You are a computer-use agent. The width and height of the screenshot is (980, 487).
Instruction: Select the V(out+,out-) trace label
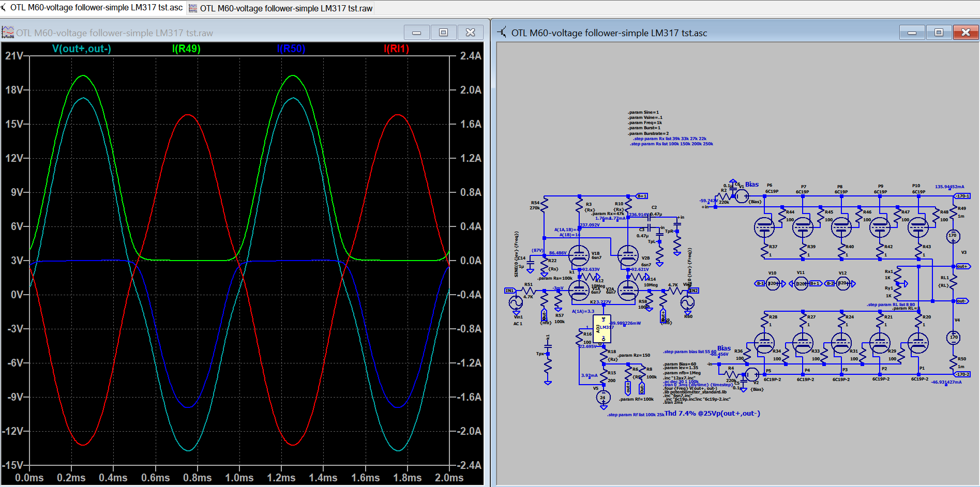(82, 49)
